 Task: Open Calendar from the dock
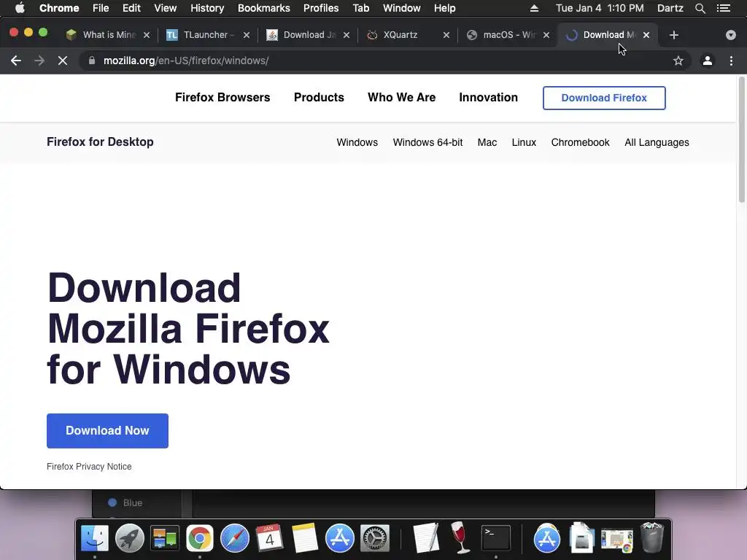(270, 539)
